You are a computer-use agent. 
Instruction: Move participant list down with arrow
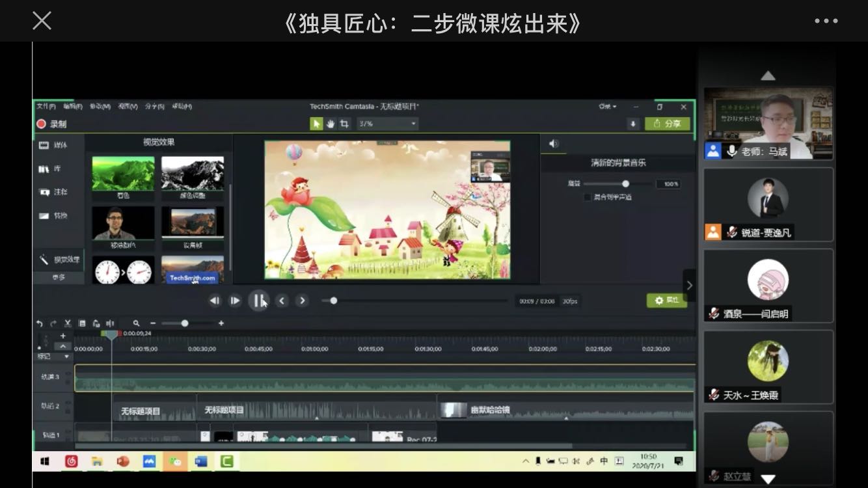[x=768, y=479]
